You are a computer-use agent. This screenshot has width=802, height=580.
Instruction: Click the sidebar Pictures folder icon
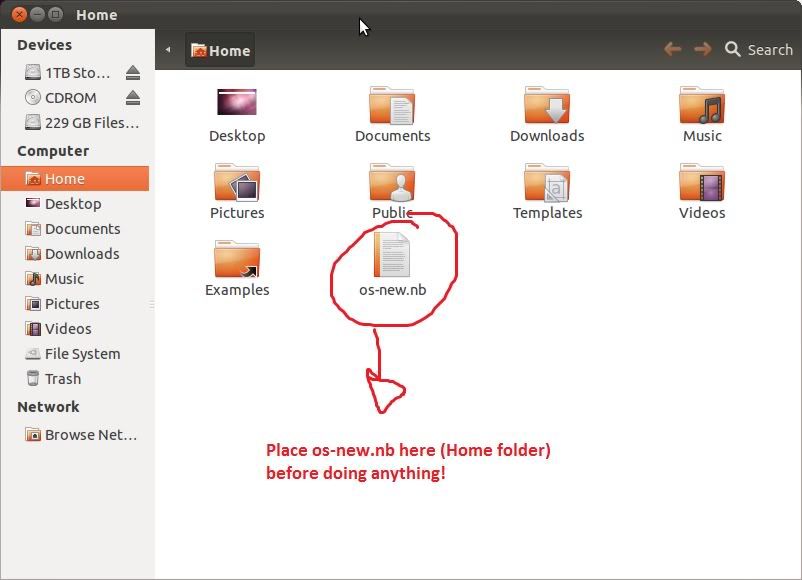[x=33, y=304]
